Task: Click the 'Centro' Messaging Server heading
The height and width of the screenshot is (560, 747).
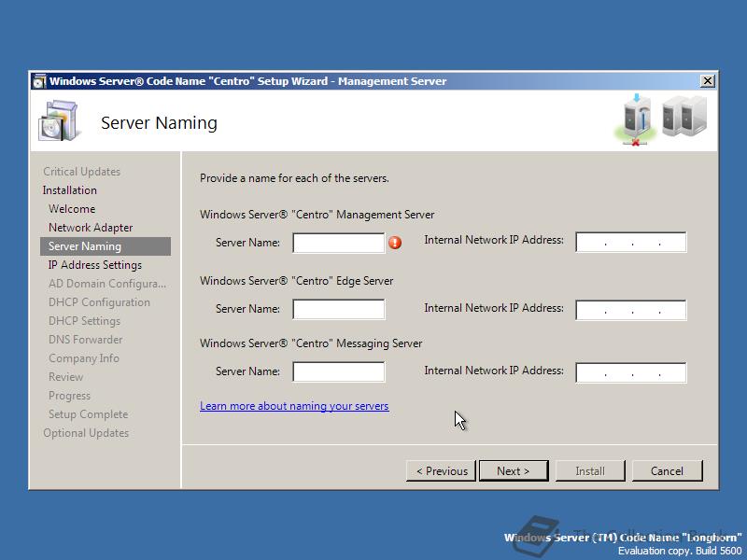Action: 311,343
